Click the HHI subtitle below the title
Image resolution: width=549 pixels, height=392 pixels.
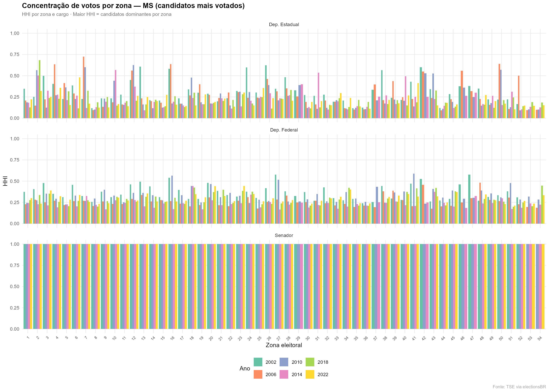97,14
